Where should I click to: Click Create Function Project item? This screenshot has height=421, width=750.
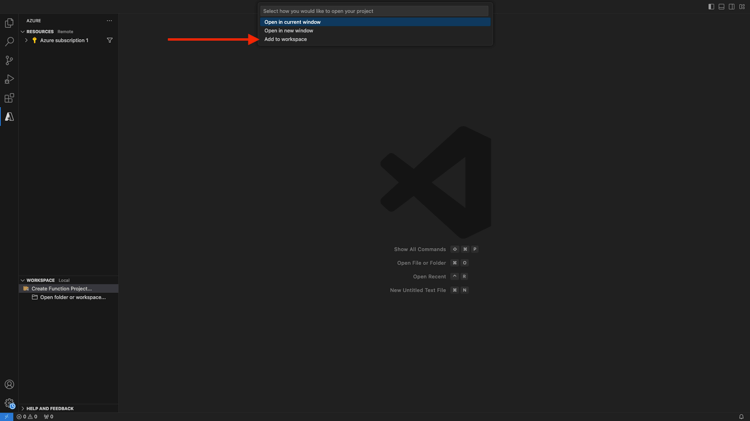pyautogui.click(x=68, y=288)
